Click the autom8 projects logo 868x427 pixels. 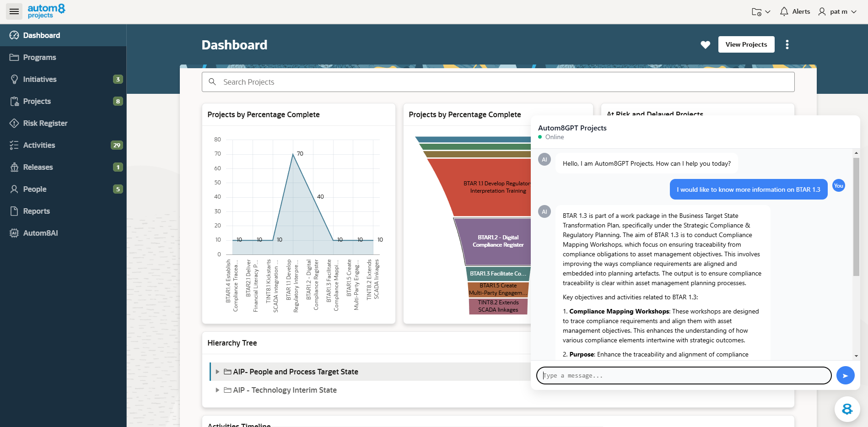pos(46,11)
